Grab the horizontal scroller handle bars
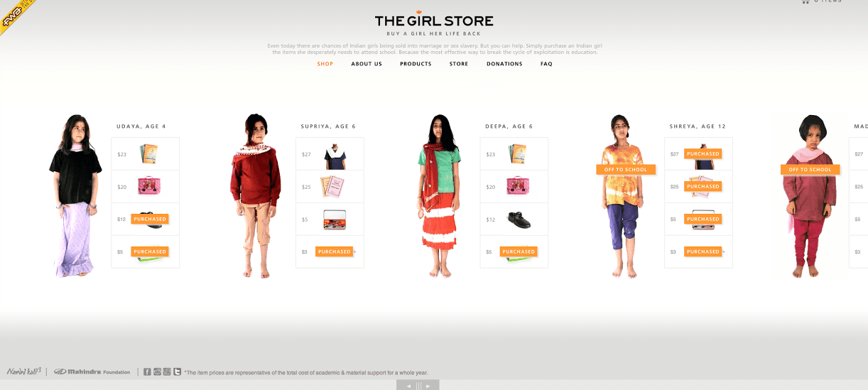The image size is (868, 390). pyautogui.click(x=418, y=386)
